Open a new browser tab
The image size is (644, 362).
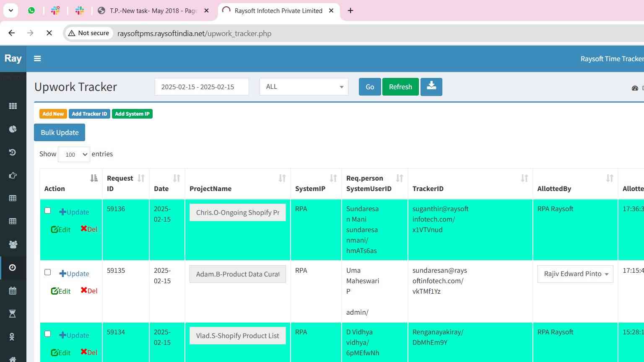point(351,10)
